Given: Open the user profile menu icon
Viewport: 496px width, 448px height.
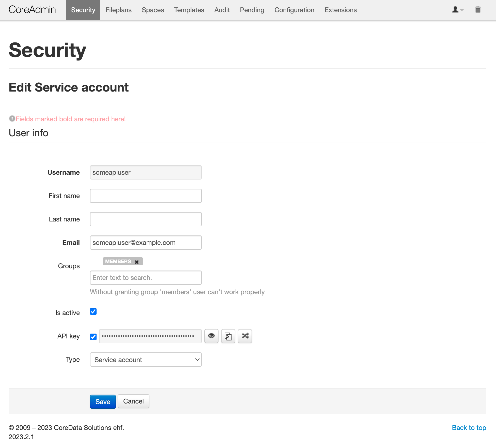Looking at the screenshot, I should 457,10.
